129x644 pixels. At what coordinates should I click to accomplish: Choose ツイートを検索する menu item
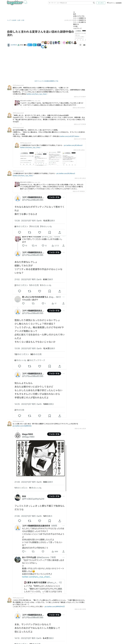click(79, 18)
